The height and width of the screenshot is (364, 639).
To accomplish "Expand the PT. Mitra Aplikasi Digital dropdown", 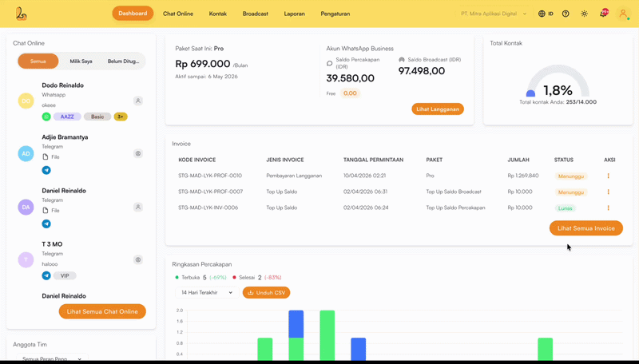I will pos(494,14).
